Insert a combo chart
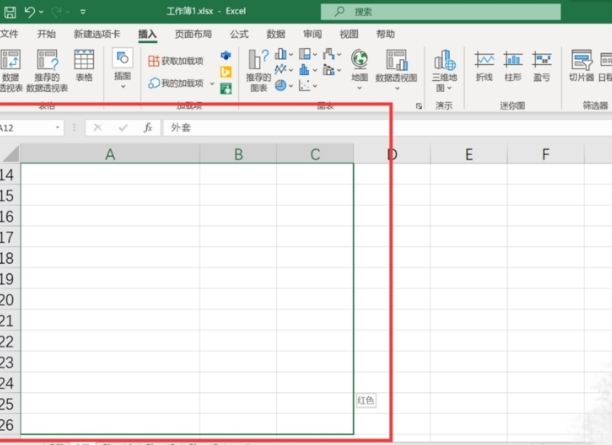This screenshot has width=612, height=445. click(x=332, y=70)
